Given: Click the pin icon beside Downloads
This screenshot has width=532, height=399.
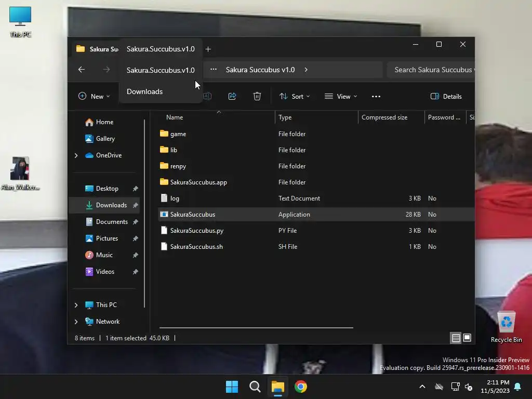Looking at the screenshot, I should [x=136, y=205].
